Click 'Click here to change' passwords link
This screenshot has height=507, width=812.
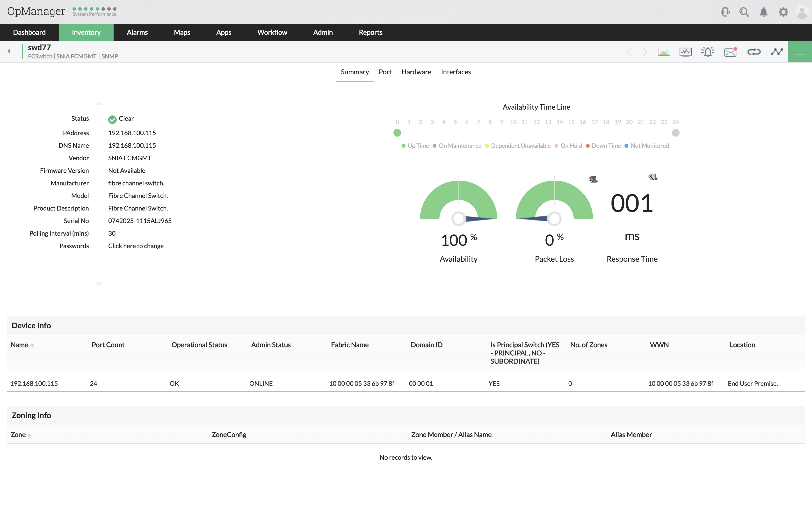pyautogui.click(x=136, y=246)
